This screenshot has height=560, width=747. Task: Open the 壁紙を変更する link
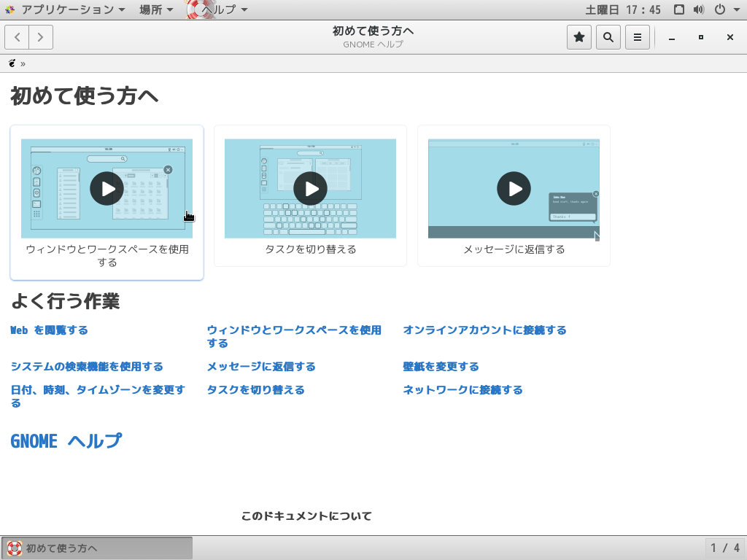[x=441, y=367]
